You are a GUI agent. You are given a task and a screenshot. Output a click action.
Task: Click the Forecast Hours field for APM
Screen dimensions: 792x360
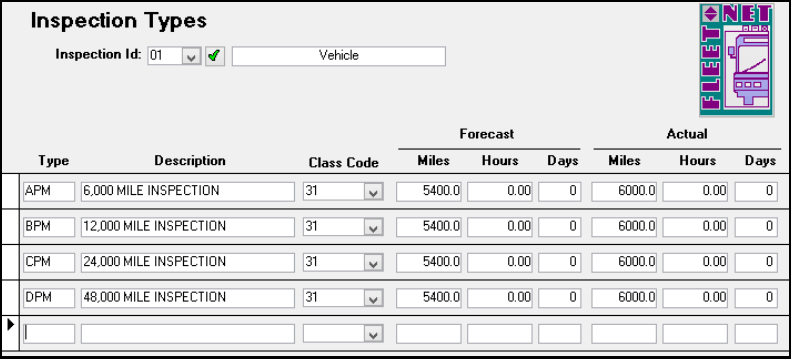pyautogui.click(x=500, y=192)
